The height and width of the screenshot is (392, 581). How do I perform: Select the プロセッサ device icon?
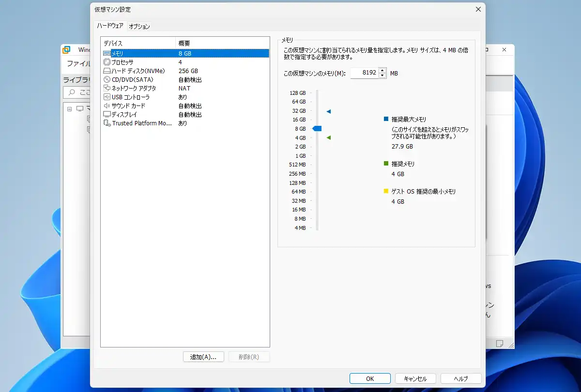(107, 62)
